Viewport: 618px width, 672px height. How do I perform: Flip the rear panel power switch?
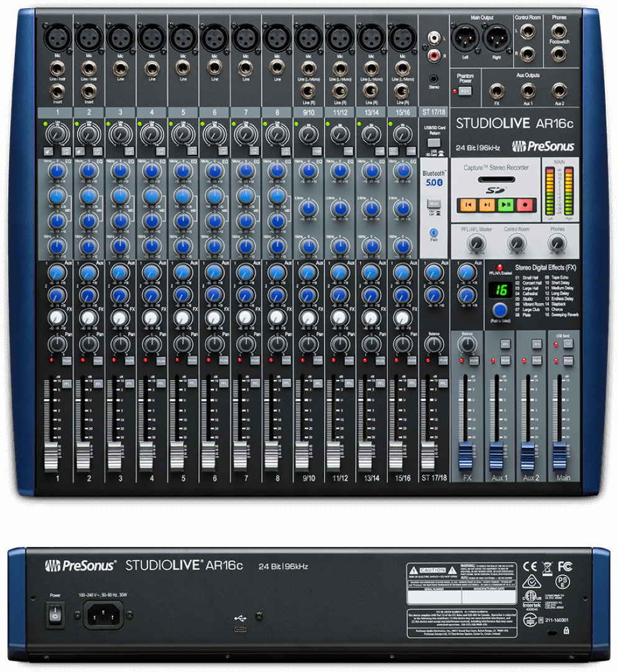click(54, 615)
